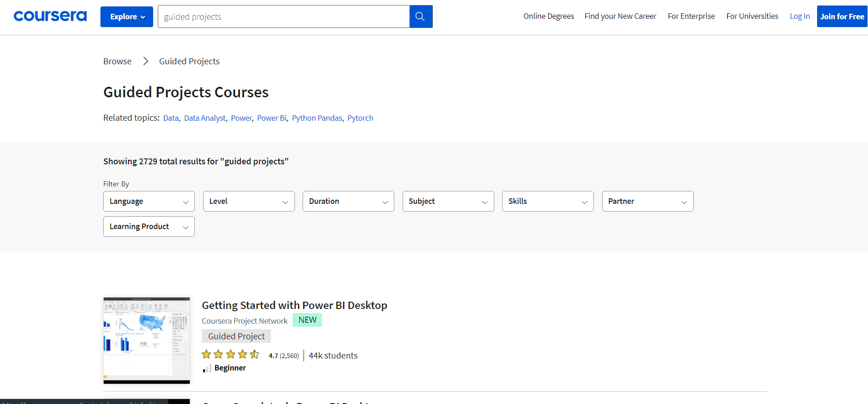The image size is (868, 404).
Task: Click the breadcrumb chevron arrow icon
Action: (x=145, y=61)
